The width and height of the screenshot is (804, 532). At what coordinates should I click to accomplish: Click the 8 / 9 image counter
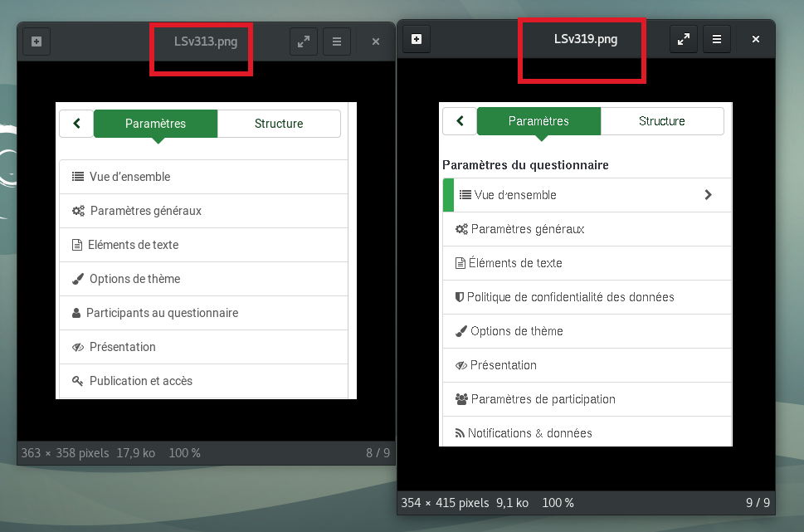pyautogui.click(x=378, y=453)
